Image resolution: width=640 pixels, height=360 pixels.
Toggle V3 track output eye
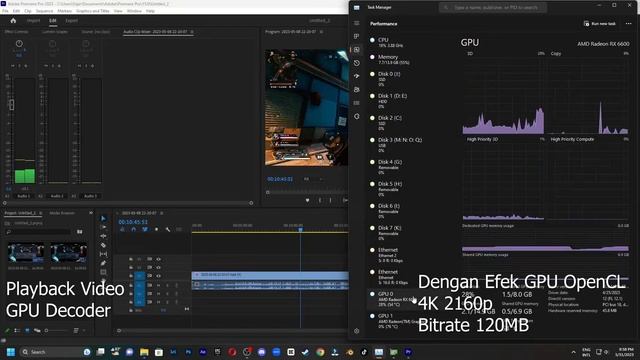158,259
